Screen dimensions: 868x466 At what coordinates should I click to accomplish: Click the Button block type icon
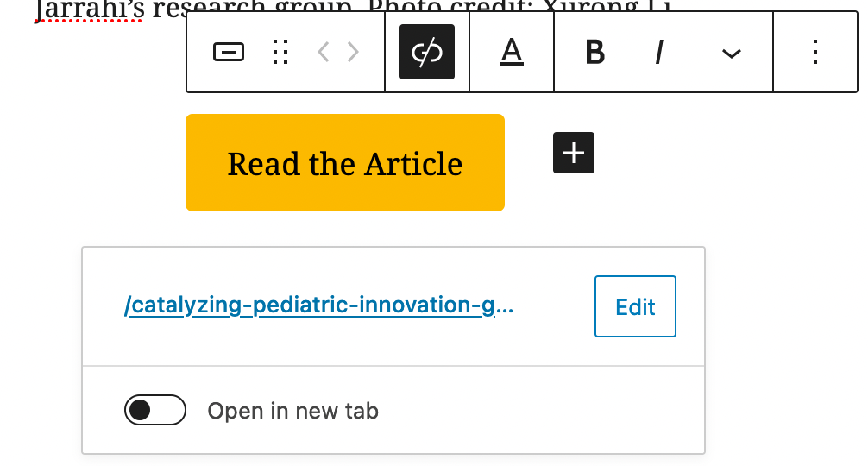(x=229, y=53)
